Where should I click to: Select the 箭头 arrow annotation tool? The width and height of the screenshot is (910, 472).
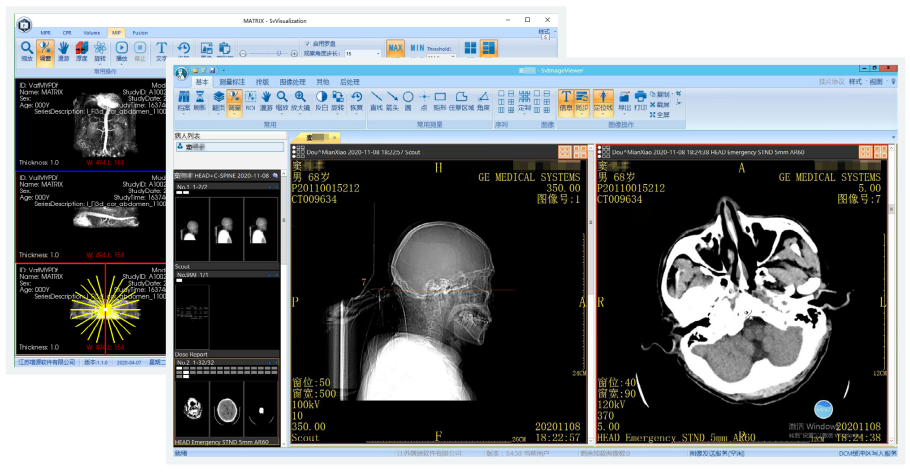pyautogui.click(x=392, y=100)
